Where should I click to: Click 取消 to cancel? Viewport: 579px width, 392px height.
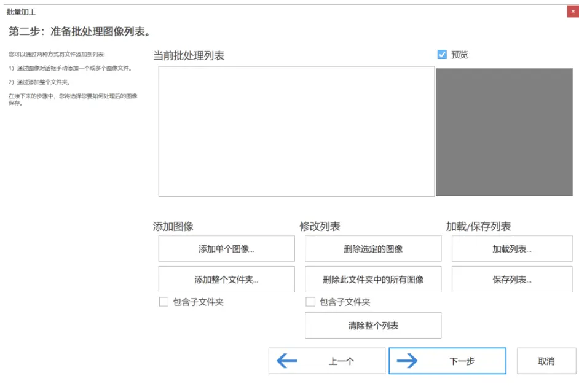click(x=546, y=361)
